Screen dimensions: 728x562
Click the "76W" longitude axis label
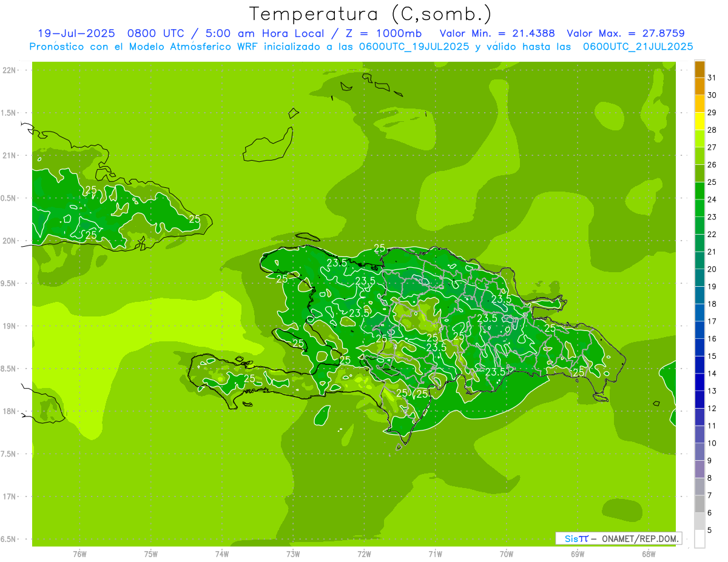tap(79, 554)
